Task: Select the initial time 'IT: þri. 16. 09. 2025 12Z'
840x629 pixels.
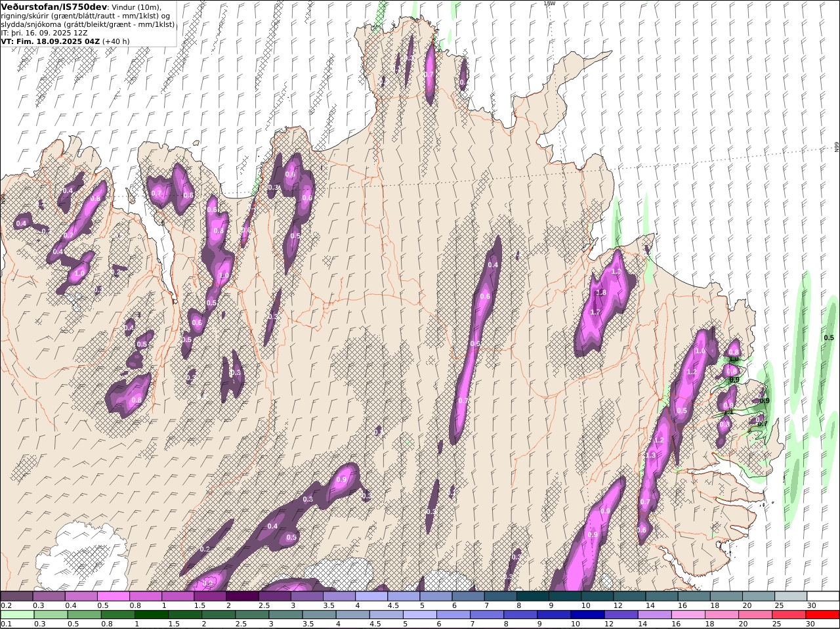Action: pyautogui.click(x=44, y=32)
